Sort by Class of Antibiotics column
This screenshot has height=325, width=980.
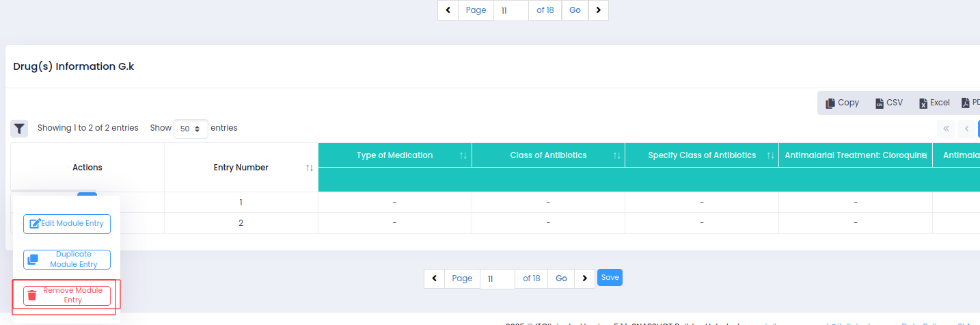616,155
